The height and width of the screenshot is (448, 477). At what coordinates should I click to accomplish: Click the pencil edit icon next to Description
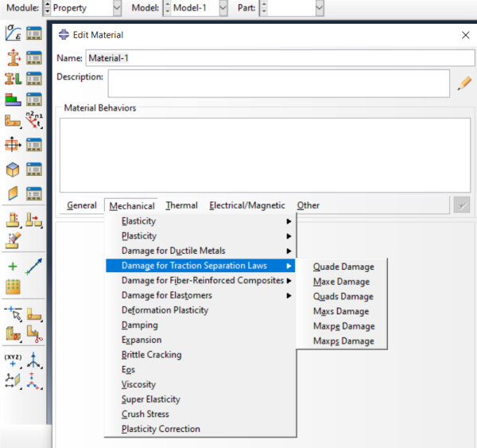465,82
